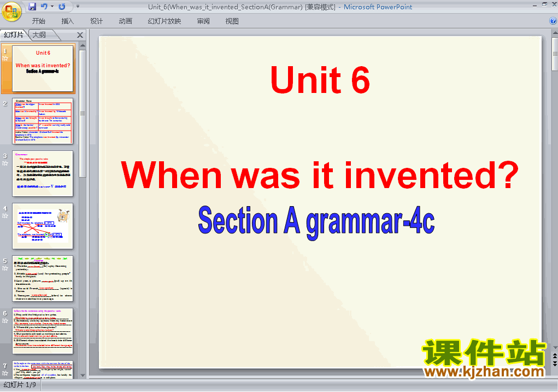Open the 设计 ribbon tab
This screenshot has width=558, height=392.
(96, 21)
